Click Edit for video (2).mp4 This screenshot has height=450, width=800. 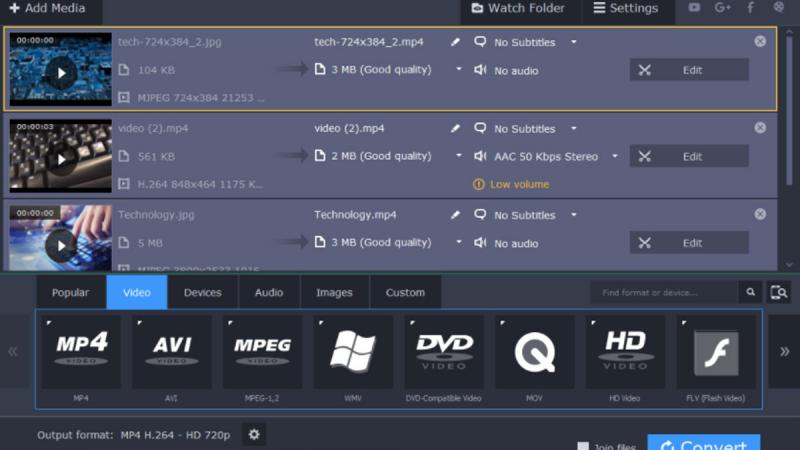(x=689, y=156)
